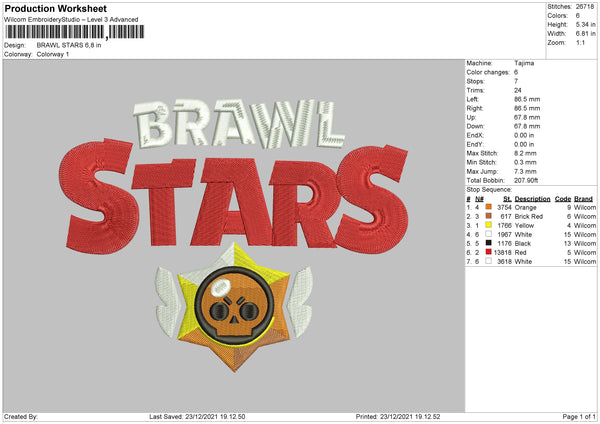Click the 'Code' column header
This screenshot has height=424, width=600.
(x=563, y=199)
